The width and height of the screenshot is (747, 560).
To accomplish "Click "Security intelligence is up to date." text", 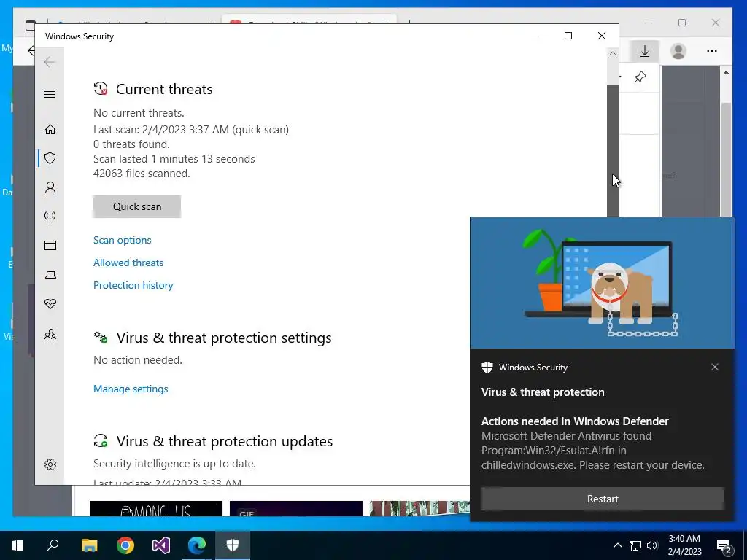I will coord(174,464).
